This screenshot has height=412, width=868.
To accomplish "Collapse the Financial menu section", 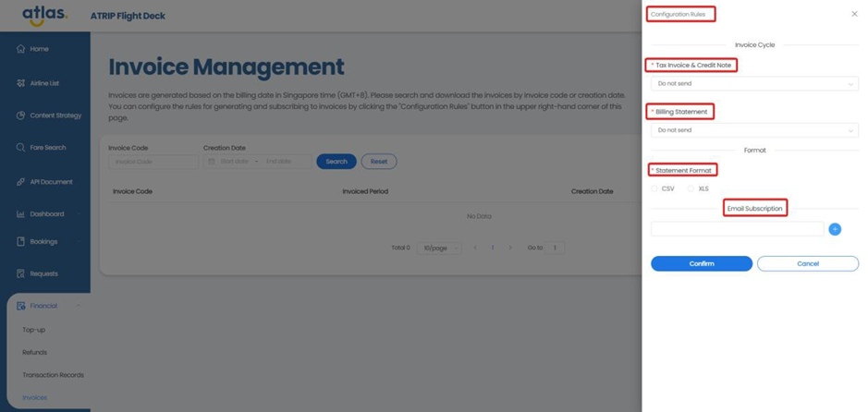I will [x=79, y=306].
